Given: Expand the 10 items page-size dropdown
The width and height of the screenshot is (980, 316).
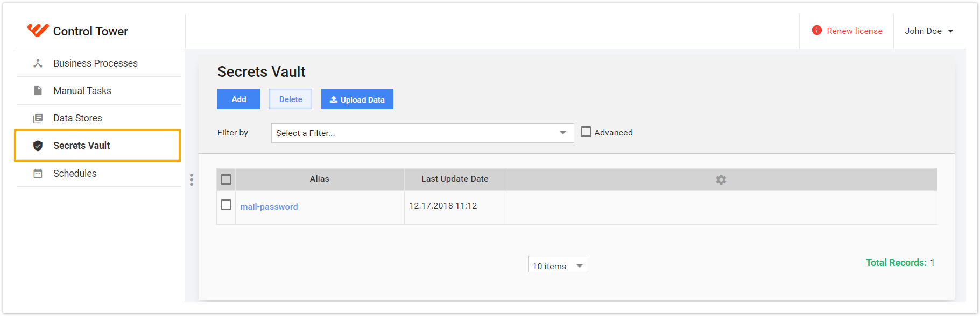Looking at the screenshot, I should (559, 265).
